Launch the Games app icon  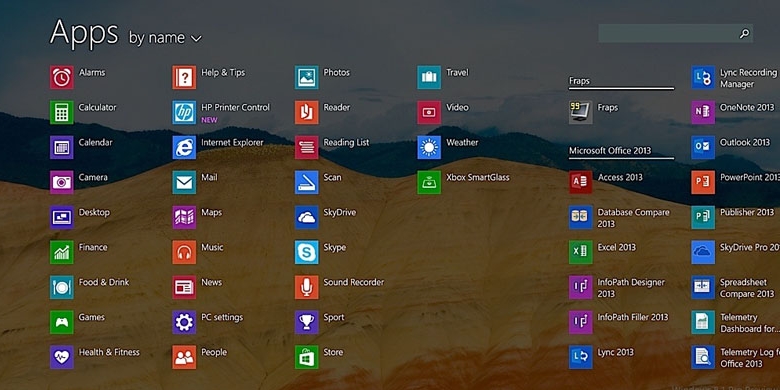[62, 322]
